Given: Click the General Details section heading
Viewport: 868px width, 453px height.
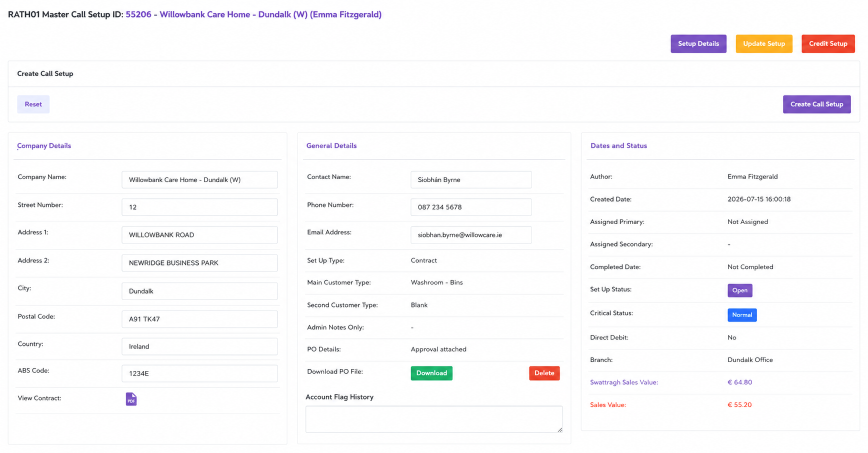Looking at the screenshot, I should coord(331,146).
